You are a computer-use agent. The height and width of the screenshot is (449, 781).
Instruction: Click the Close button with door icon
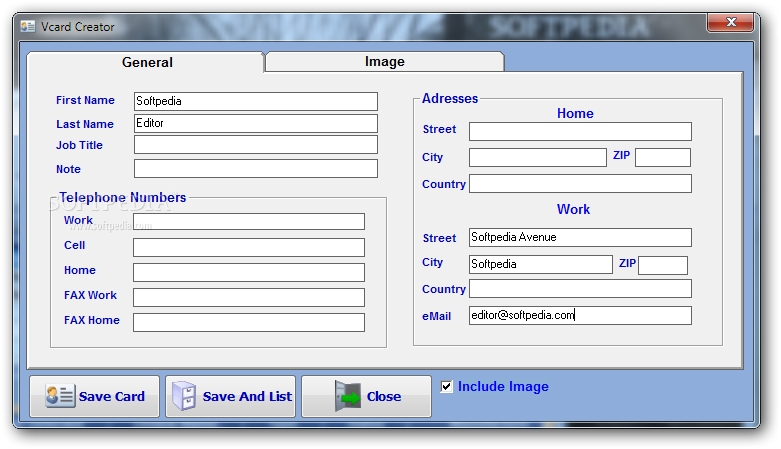[367, 396]
